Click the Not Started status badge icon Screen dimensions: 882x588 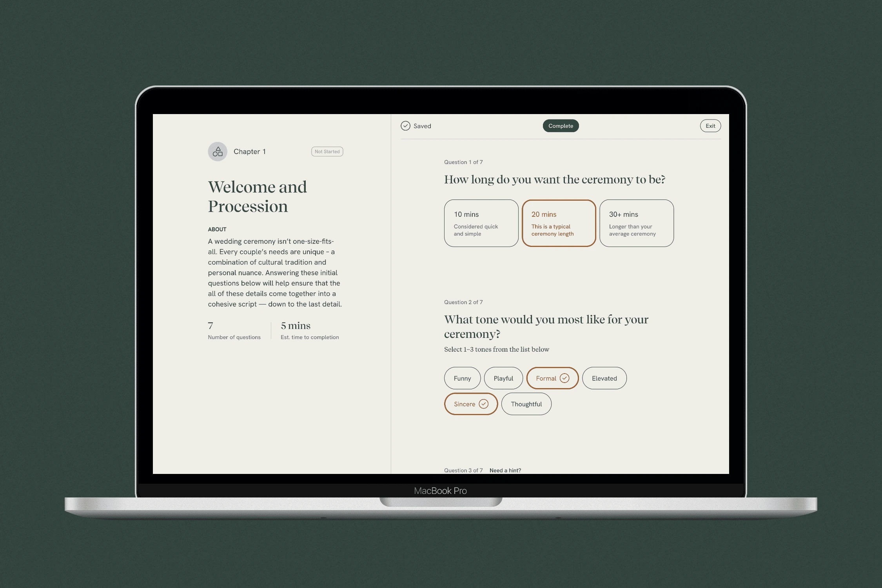coord(326,152)
